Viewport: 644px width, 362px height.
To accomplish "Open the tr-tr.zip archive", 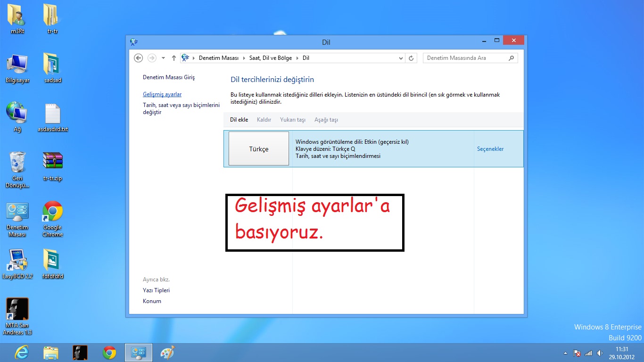I will 52,166.
